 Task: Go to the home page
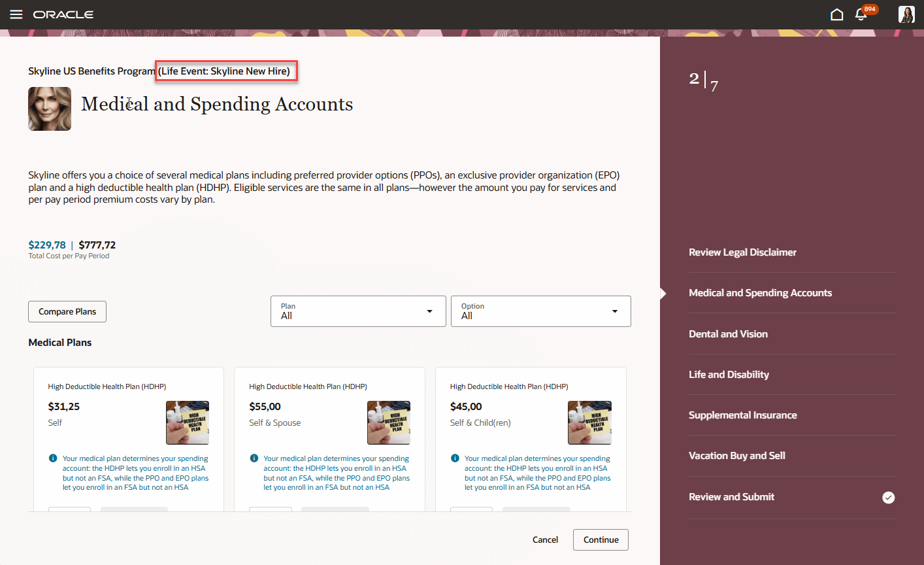837,14
